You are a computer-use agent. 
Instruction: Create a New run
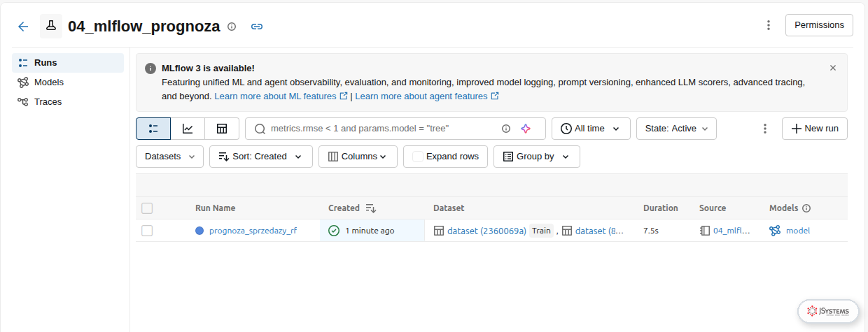tap(815, 129)
